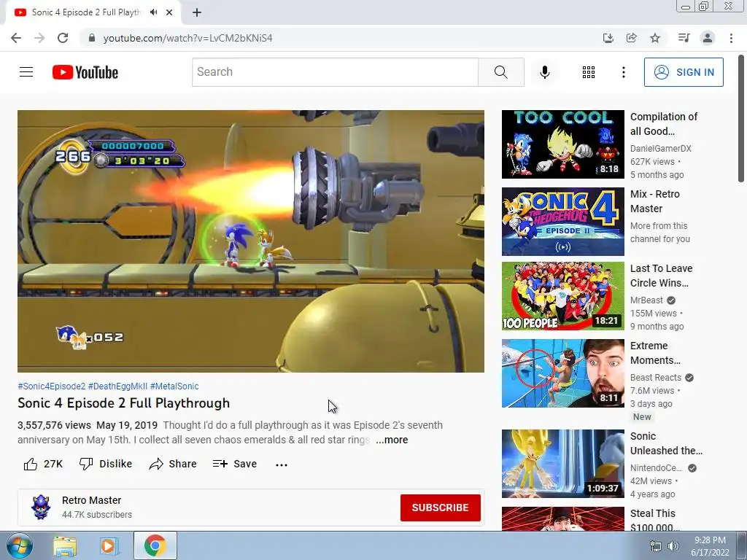Open YouTube apps grid icon

tap(589, 72)
